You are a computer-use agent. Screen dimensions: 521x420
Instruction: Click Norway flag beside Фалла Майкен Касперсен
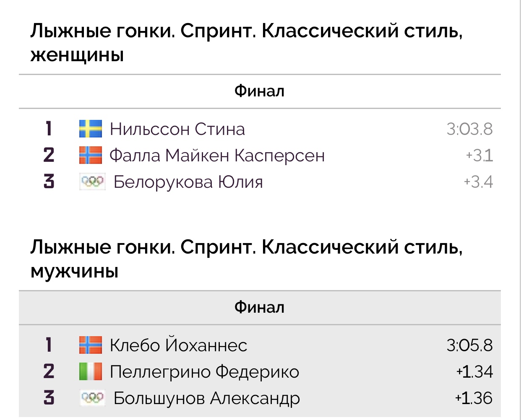pyautogui.click(x=91, y=155)
